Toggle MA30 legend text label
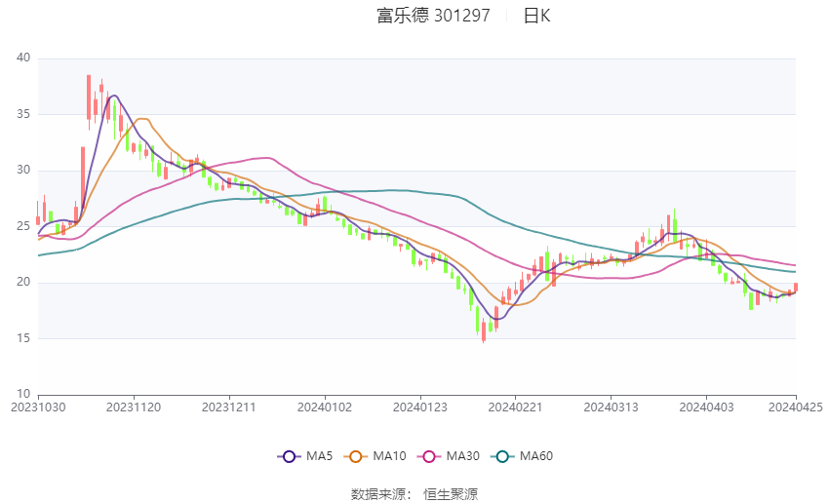 [461, 455]
